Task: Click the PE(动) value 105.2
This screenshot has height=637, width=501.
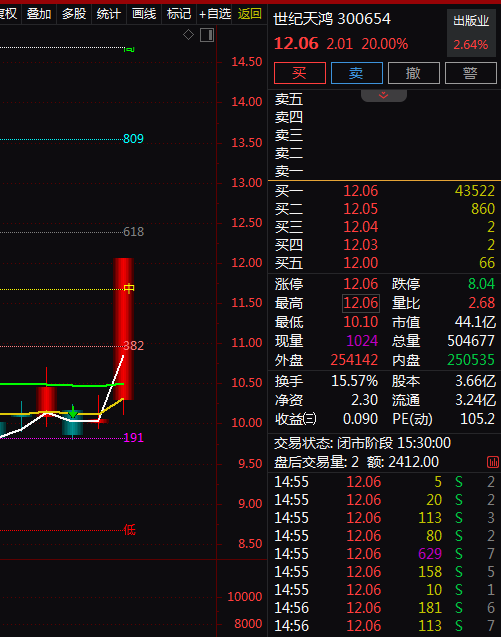Action: point(477,419)
